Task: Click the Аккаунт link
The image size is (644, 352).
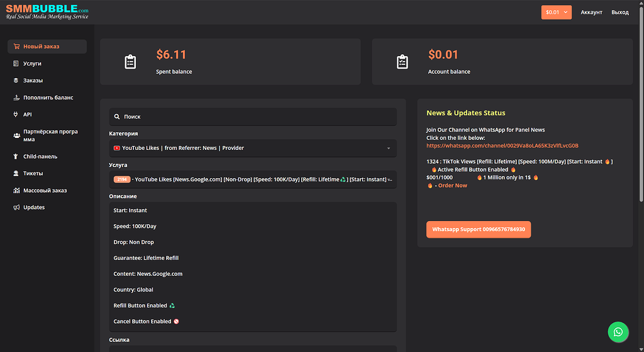Action: click(591, 13)
